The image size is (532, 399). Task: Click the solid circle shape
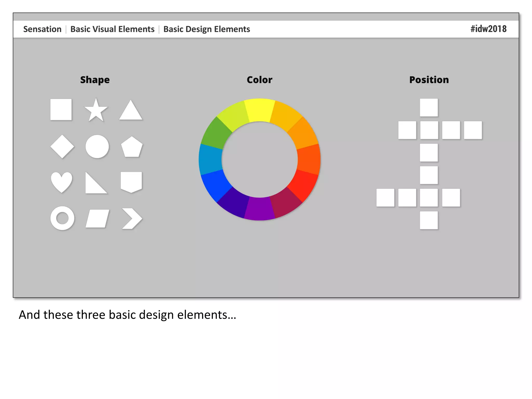point(97,147)
